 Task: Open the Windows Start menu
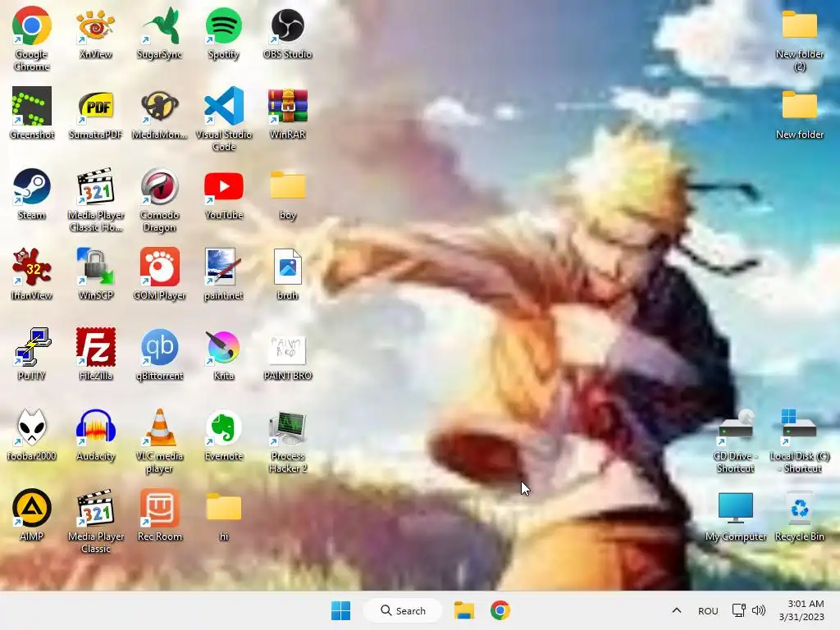point(340,610)
